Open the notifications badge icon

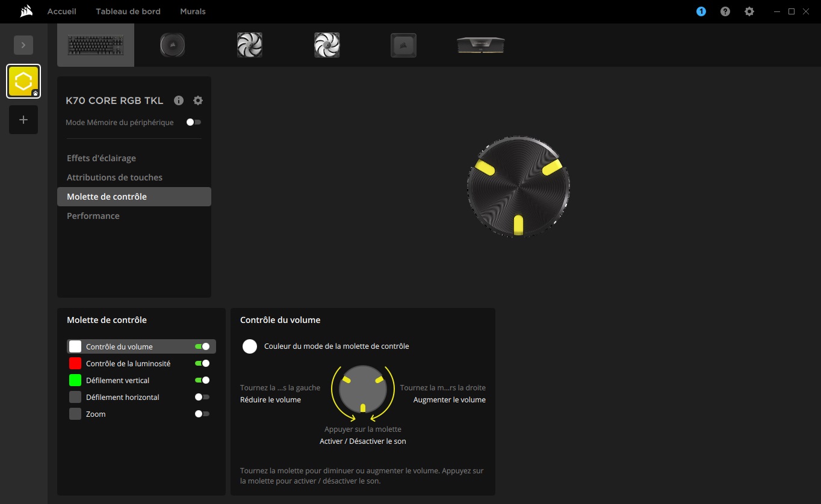[x=701, y=11]
